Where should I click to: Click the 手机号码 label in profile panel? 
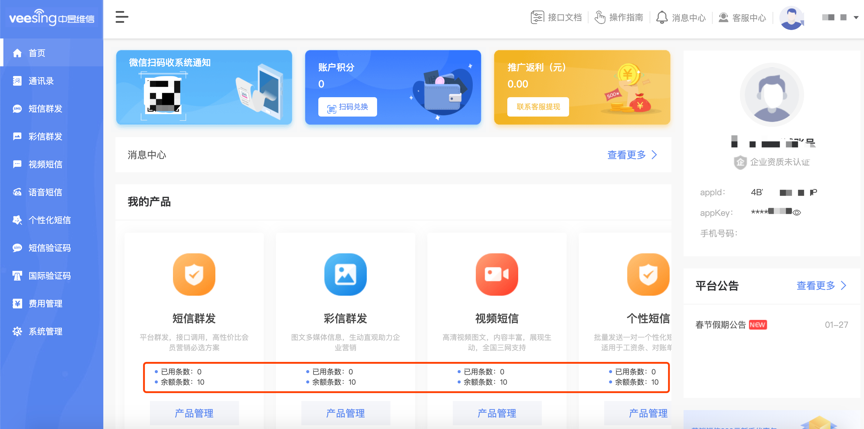(719, 233)
